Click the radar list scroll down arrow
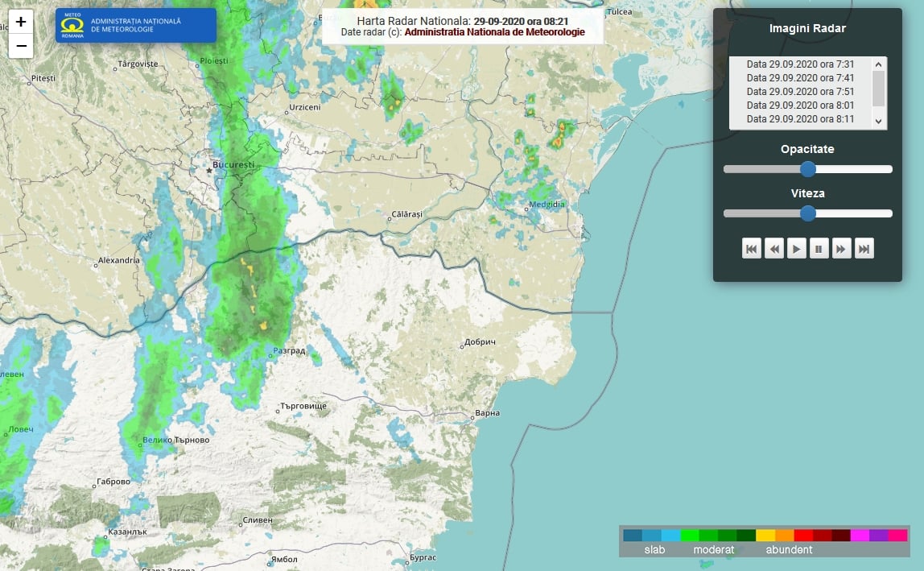The height and width of the screenshot is (571, 924). pyautogui.click(x=879, y=122)
